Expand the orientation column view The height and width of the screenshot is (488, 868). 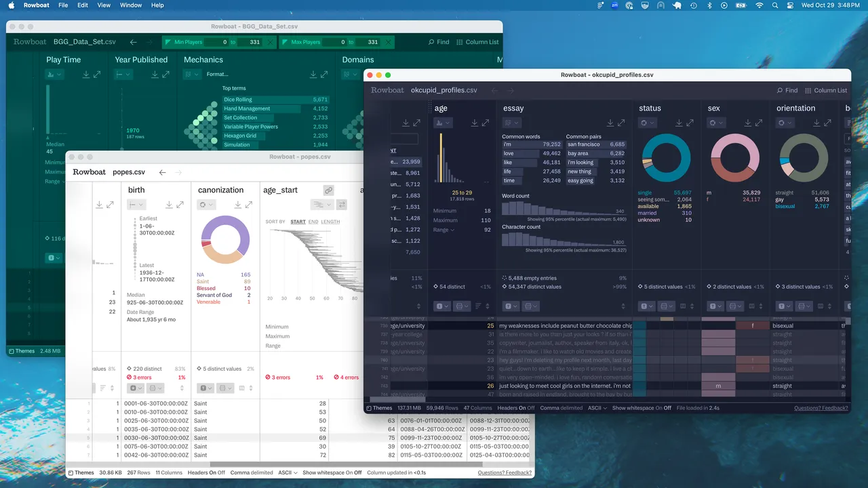pyautogui.click(x=827, y=123)
